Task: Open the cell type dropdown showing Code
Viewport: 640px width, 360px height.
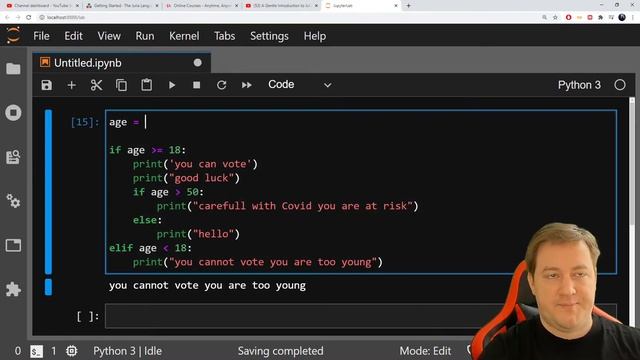Action: pos(299,84)
